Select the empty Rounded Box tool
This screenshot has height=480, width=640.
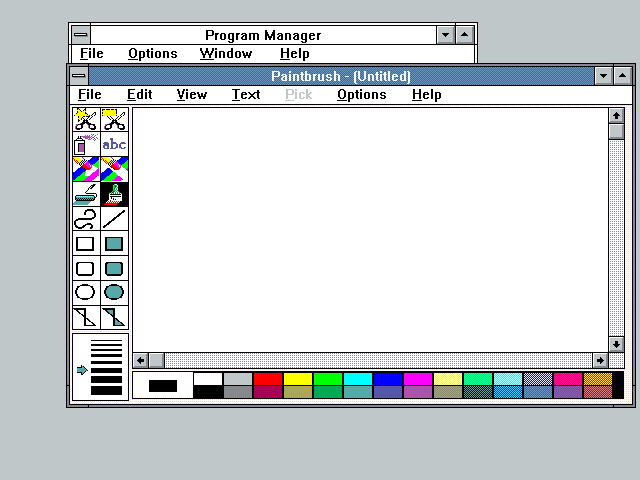point(86,268)
